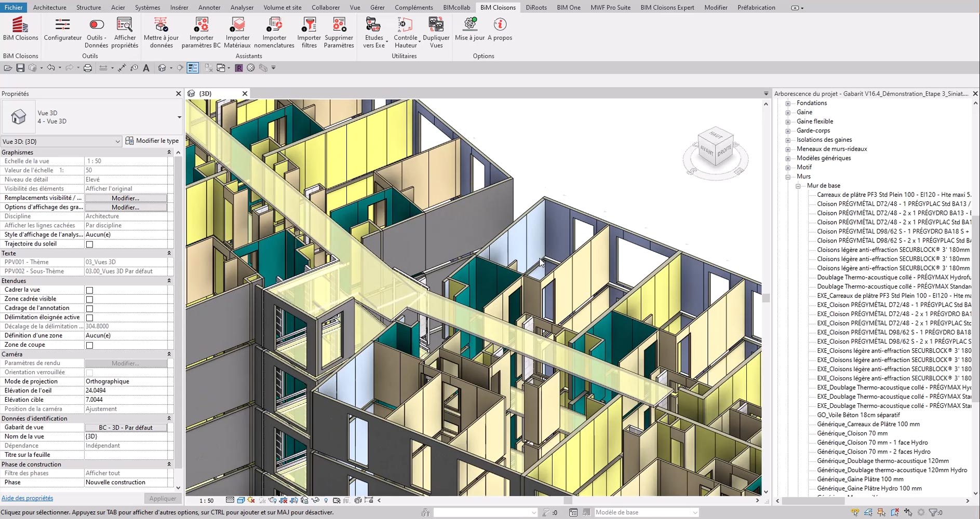Screen dimensions: 980x519
Task: Select Générique_Cloison 70 mm tree item
Action: pyautogui.click(x=852, y=433)
